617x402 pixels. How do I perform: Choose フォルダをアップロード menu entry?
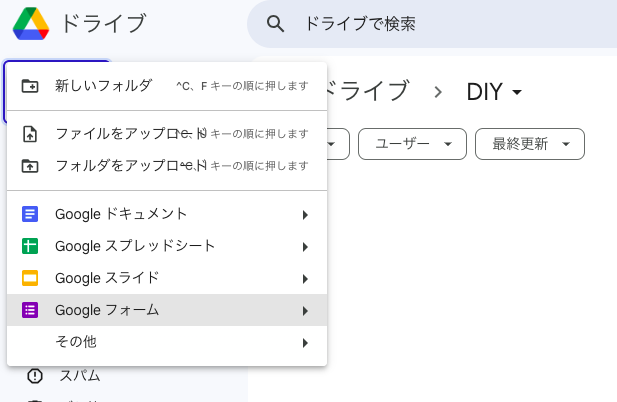(x=167, y=166)
